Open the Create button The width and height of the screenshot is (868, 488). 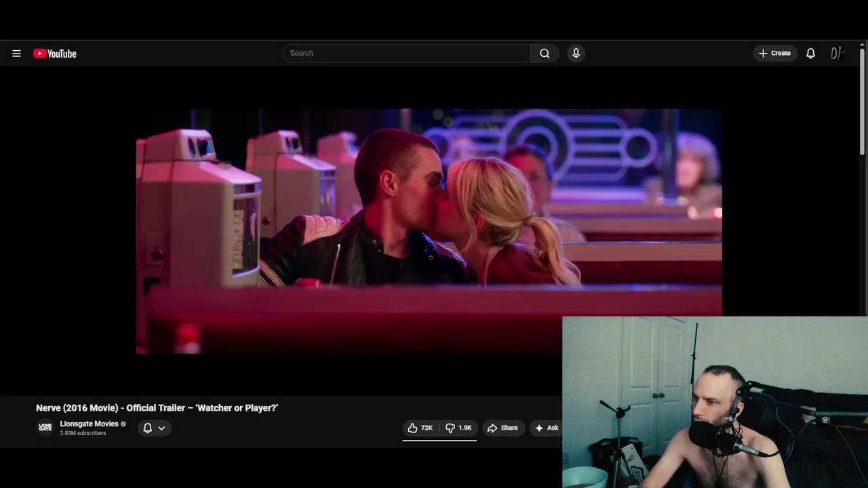point(774,54)
